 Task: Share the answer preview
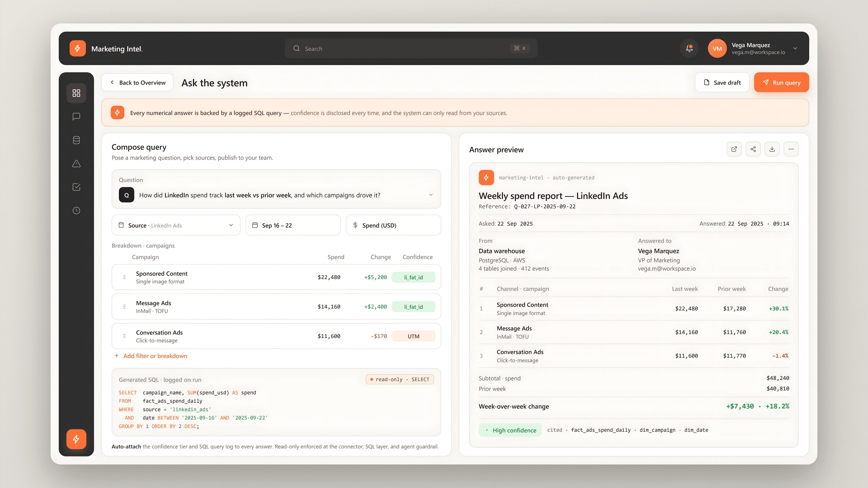coord(753,149)
